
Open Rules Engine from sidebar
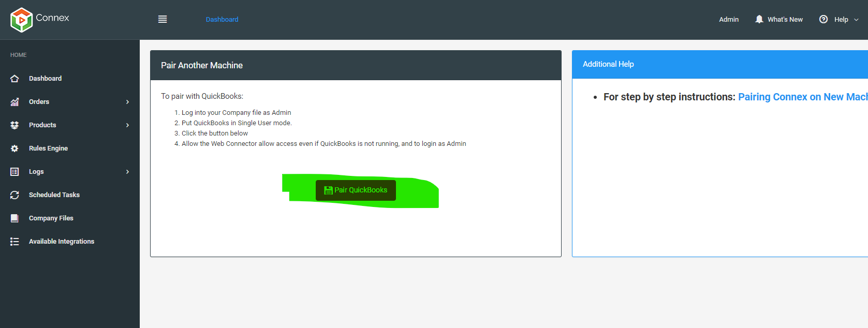48,148
